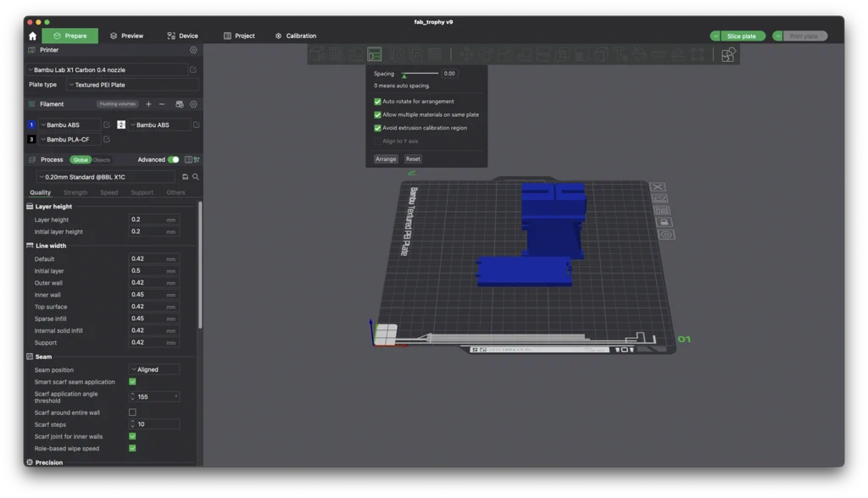Image resolution: width=868 pixels, height=498 pixels.
Task: Open the Support settings tab
Action: (142, 192)
